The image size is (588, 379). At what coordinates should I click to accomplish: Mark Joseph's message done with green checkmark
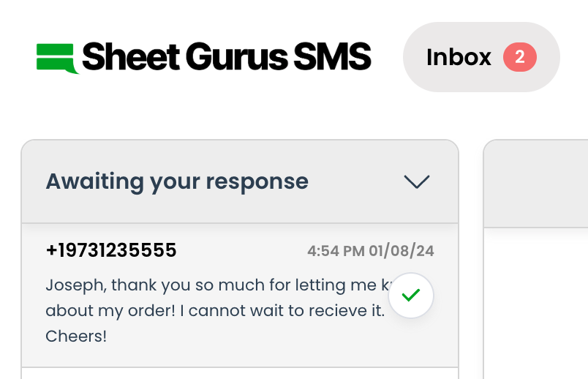[x=411, y=296]
